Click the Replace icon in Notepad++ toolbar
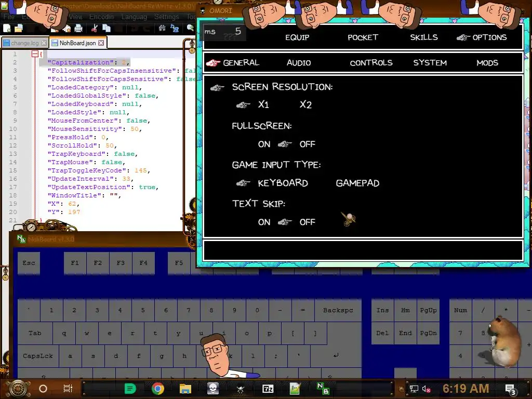Viewport: 532px width, 399px height. [175, 29]
